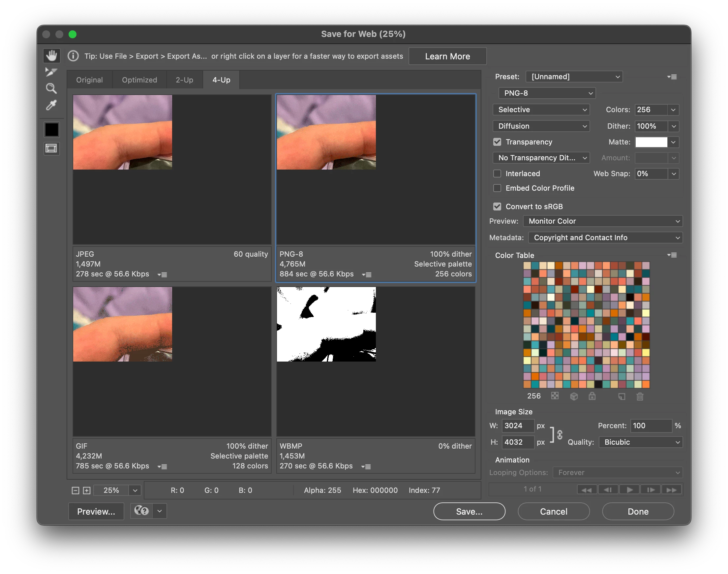Switch to the 2-Up tab
728x574 pixels.
coord(184,80)
